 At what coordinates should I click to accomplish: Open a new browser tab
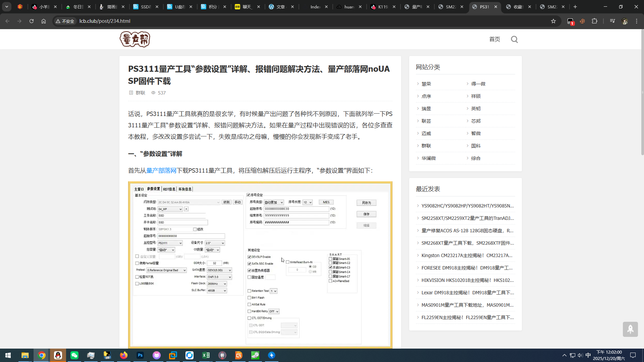coord(575,7)
